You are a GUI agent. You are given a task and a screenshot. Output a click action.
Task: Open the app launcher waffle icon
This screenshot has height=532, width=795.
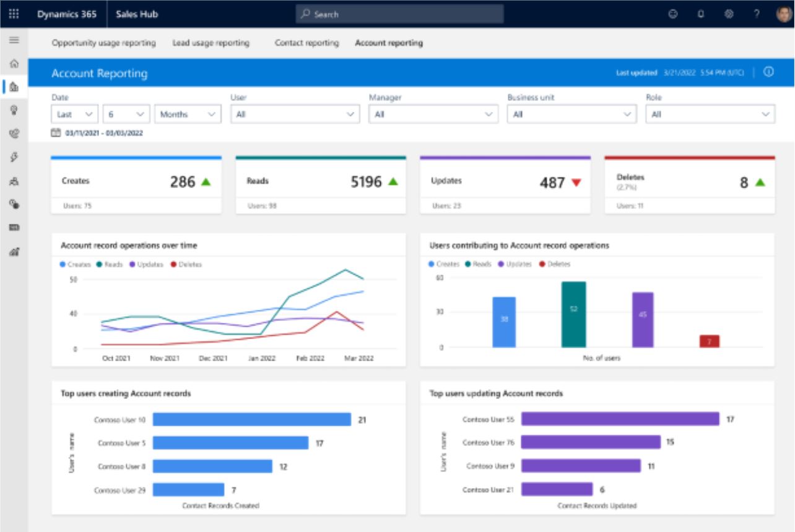(14, 14)
